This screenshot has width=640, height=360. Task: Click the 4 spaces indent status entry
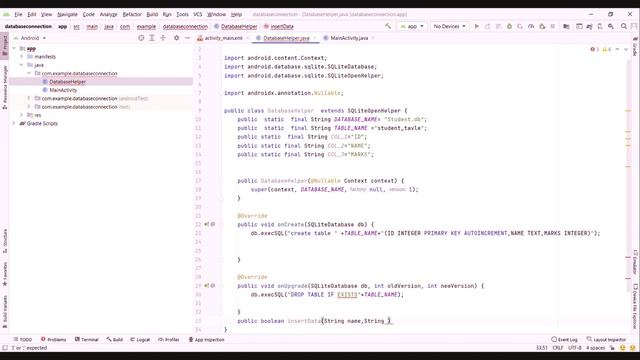coord(596,348)
